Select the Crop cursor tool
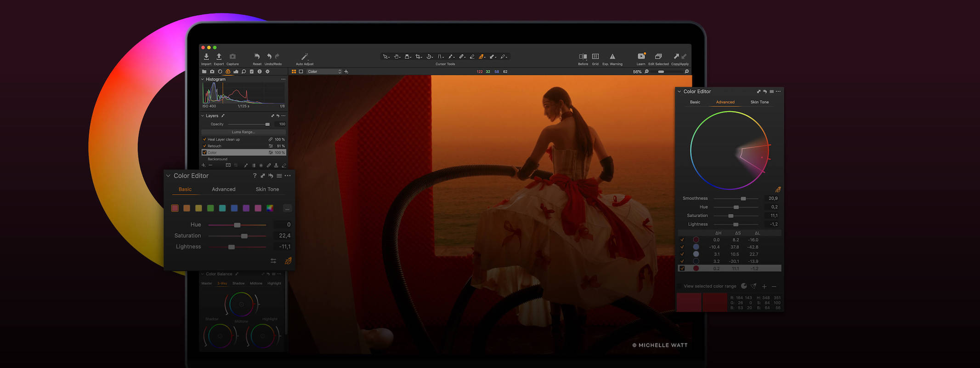Viewport: 980px width, 368px height. 418,57
